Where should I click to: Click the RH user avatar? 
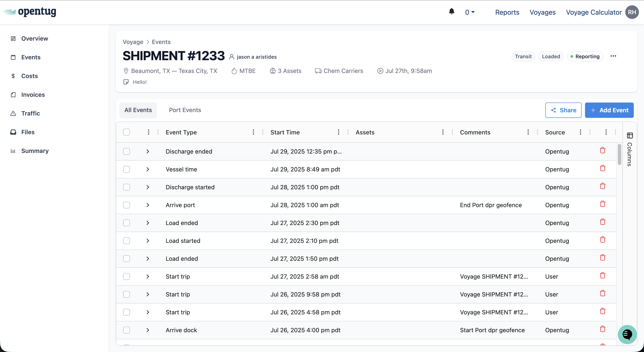(632, 12)
